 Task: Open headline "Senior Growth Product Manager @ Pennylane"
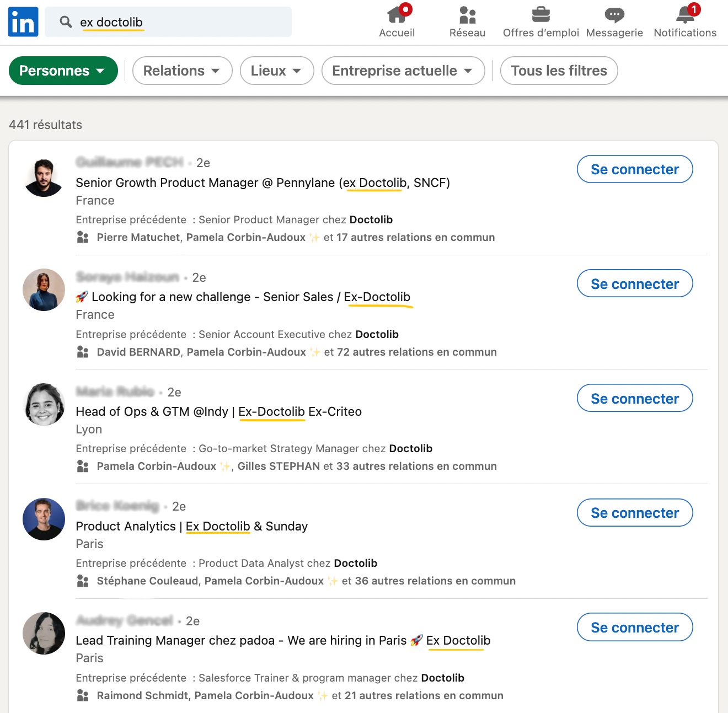coord(263,183)
